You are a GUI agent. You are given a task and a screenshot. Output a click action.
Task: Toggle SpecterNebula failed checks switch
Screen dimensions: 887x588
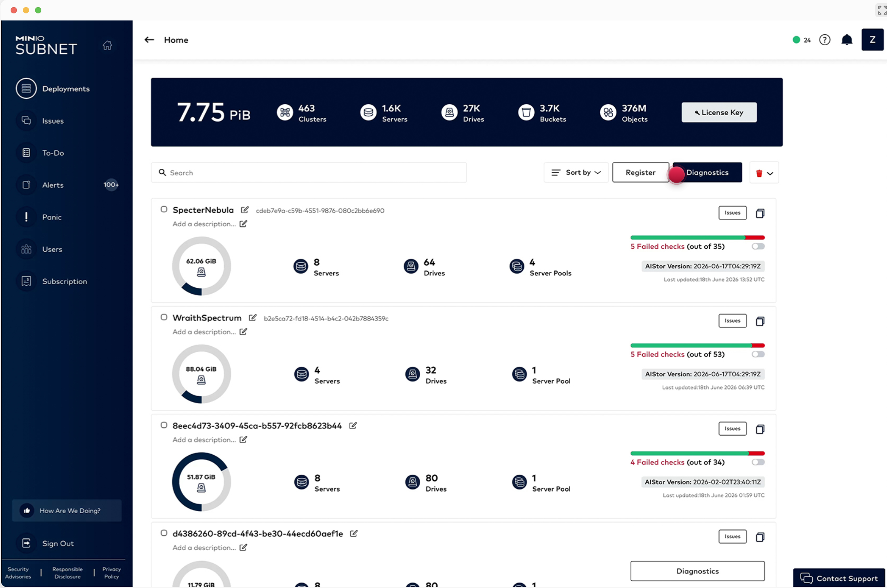click(x=758, y=246)
